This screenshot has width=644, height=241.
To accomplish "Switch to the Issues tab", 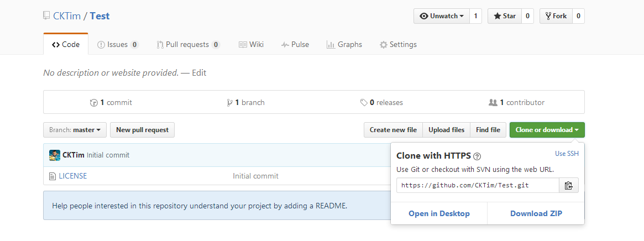I will [x=118, y=44].
